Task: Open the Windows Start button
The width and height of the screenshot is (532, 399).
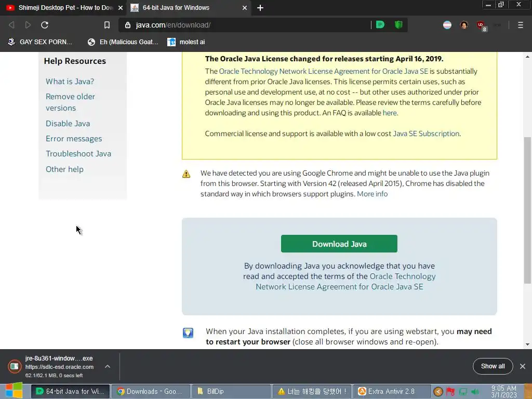Action: click(x=14, y=391)
